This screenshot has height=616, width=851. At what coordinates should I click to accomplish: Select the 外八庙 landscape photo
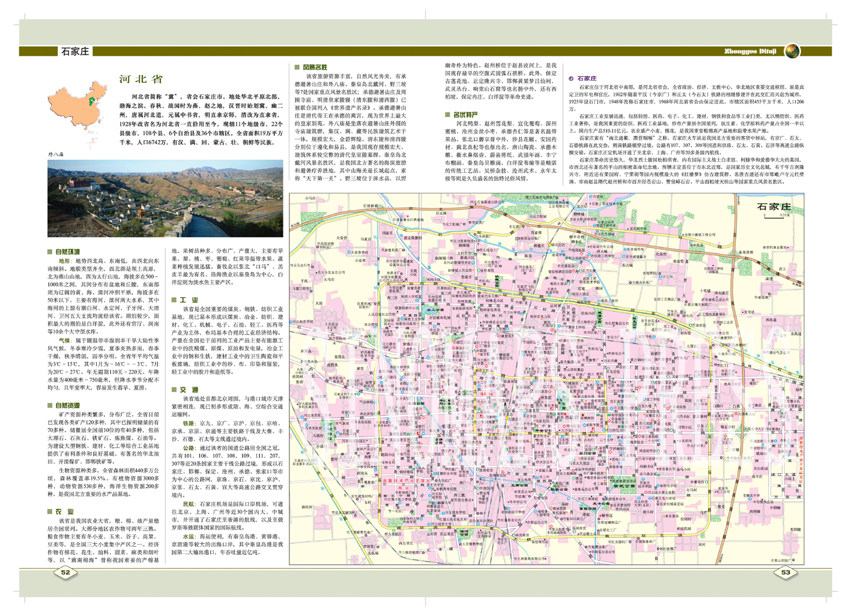[165, 198]
